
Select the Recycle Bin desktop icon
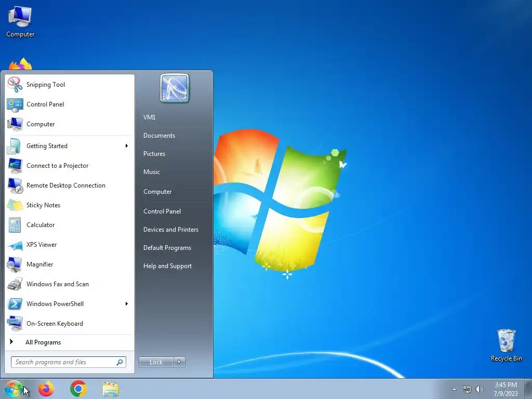click(506, 345)
